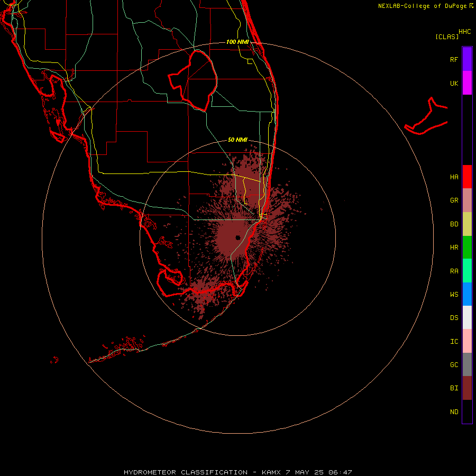The height and width of the screenshot is (476, 476).
Task: Click the [CLAS] legend header
Action: [x=447, y=36]
